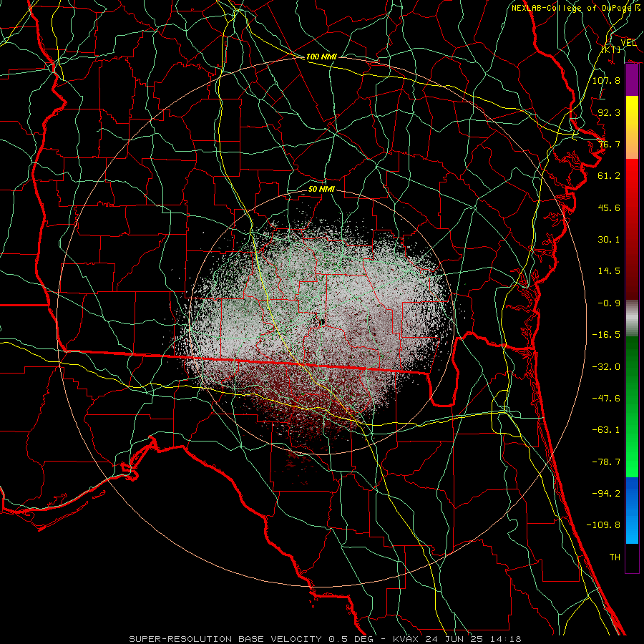Pick the red segment of velocity color bar

632,229
